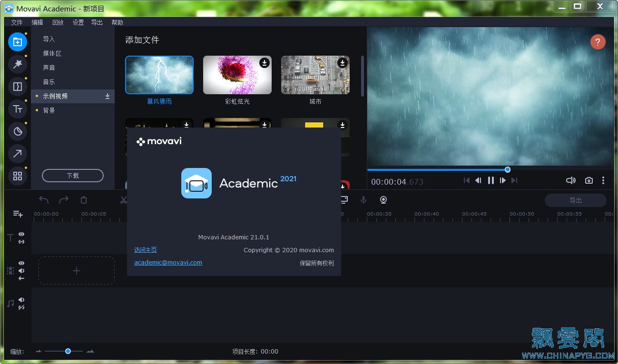Click the Delete trash can icon
The width and height of the screenshot is (618, 364).
click(x=84, y=200)
